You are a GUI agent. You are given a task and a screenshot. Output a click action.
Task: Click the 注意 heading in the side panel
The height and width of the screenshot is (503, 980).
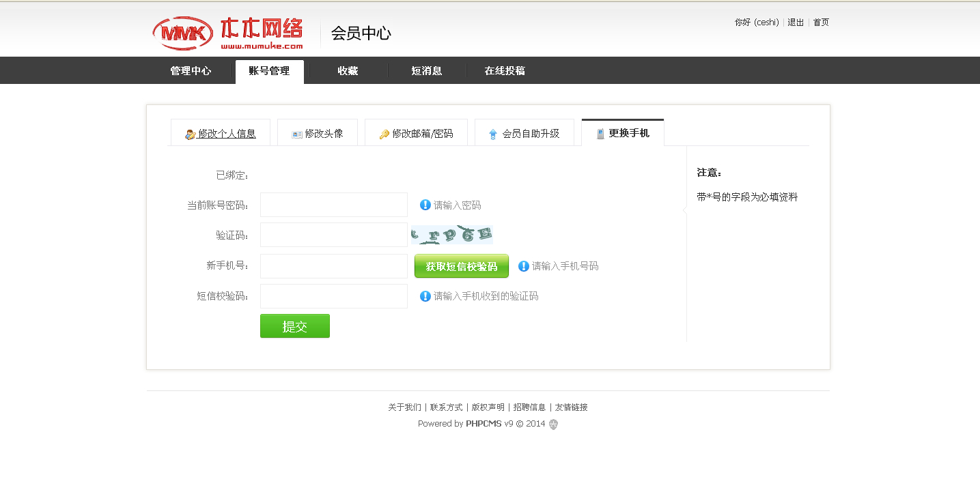click(710, 173)
